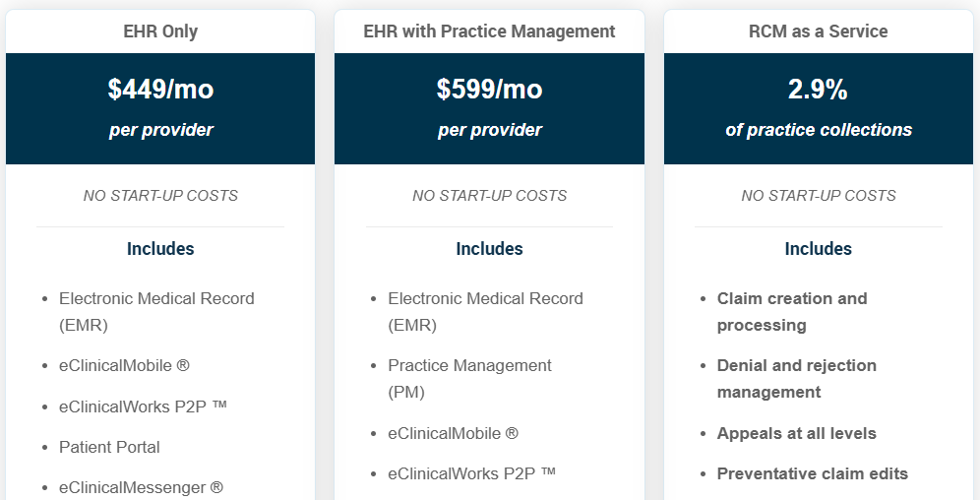Click Includes heading in RCM card
Screen dimensions: 980x500
click(x=818, y=249)
